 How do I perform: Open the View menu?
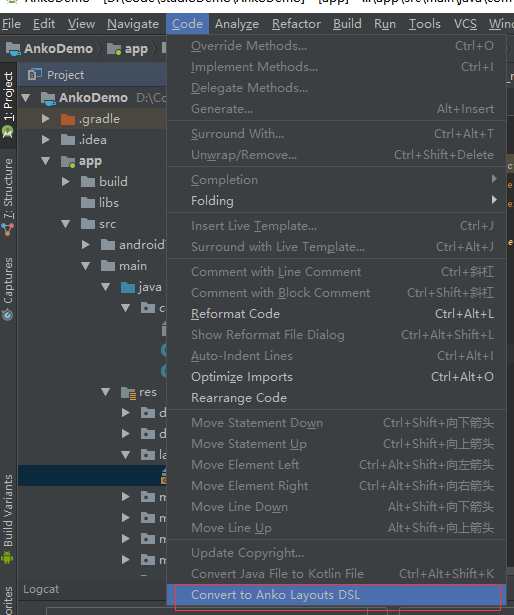pos(81,24)
